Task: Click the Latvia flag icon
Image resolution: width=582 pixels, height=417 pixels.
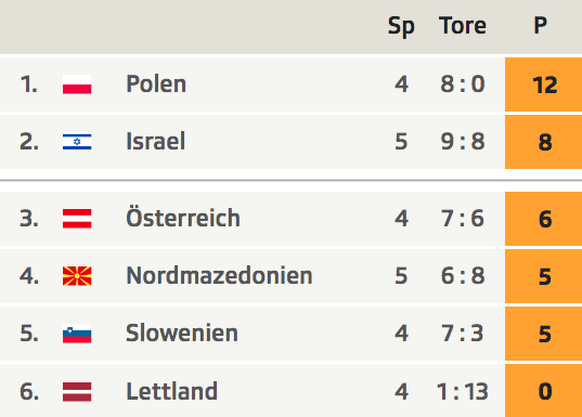Action: tap(77, 392)
